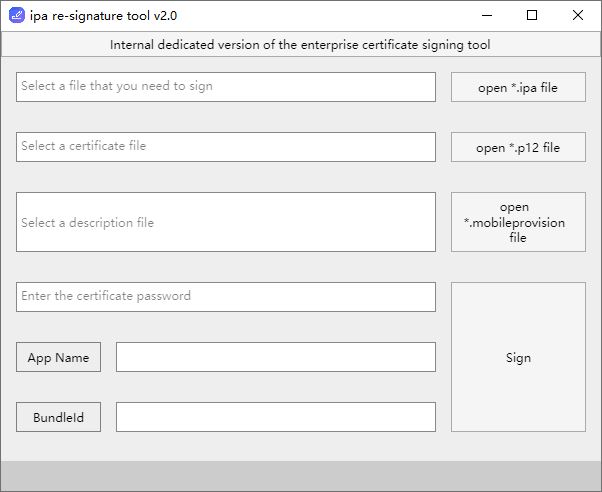The width and height of the screenshot is (602, 492).
Task: Focus the Select a description file box
Action: [x=226, y=222]
